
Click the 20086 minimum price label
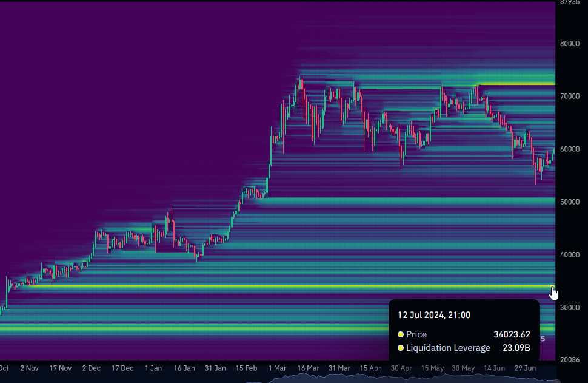[x=570, y=360]
